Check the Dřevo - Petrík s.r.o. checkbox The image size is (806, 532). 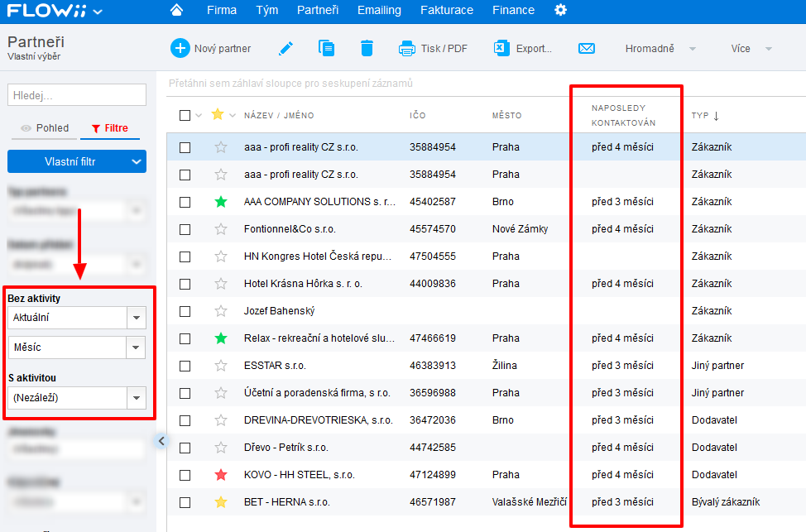pos(185,448)
